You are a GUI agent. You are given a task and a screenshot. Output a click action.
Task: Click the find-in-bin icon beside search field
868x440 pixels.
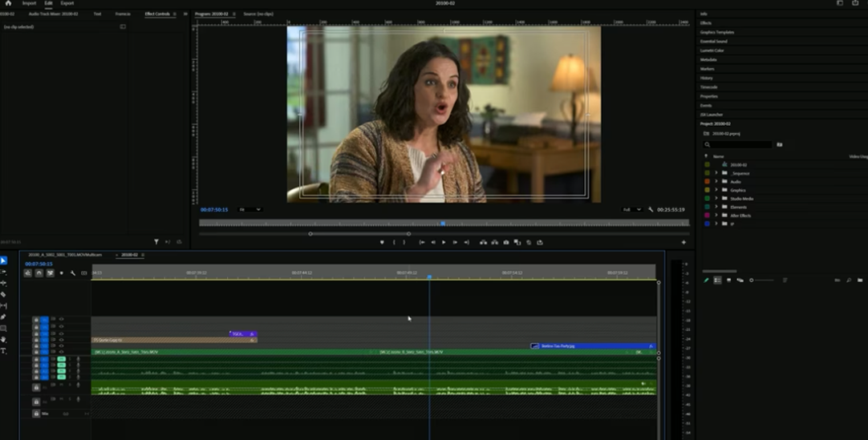pyautogui.click(x=780, y=144)
